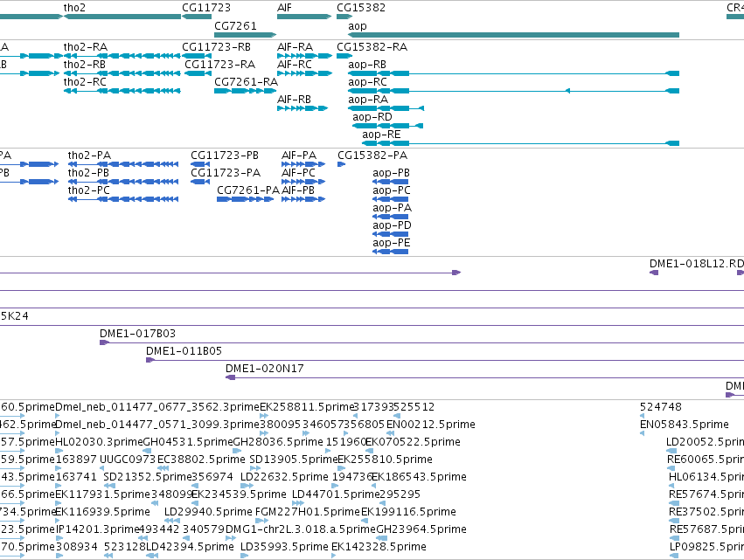Select the aop-RE transcript label

pyautogui.click(x=381, y=135)
